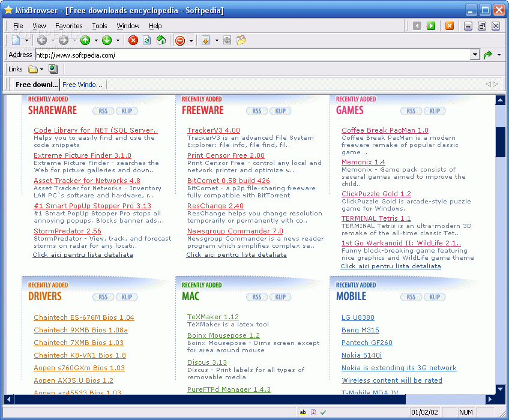Open the Coffee Break PacMan 1.0 link
The width and height of the screenshot is (509, 420).
click(385, 130)
